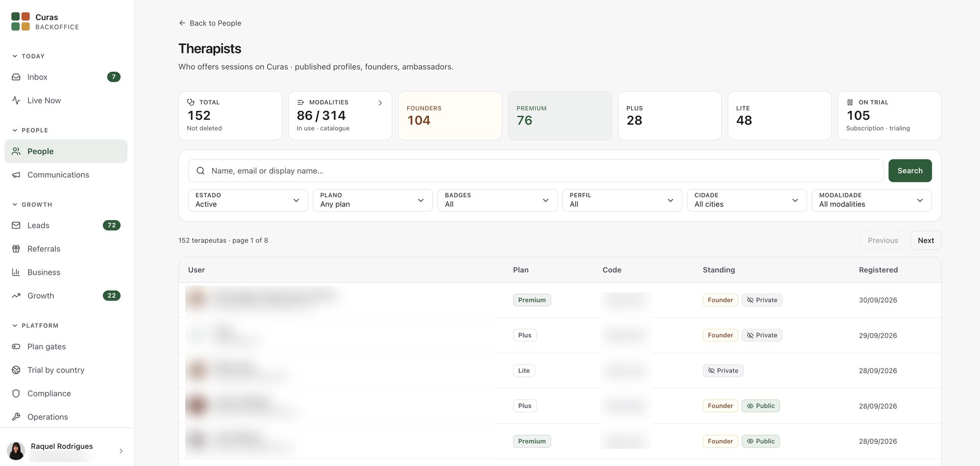The height and width of the screenshot is (466, 980).
Task: Click the Referrals gift icon
Action: pyautogui.click(x=16, y=249)
